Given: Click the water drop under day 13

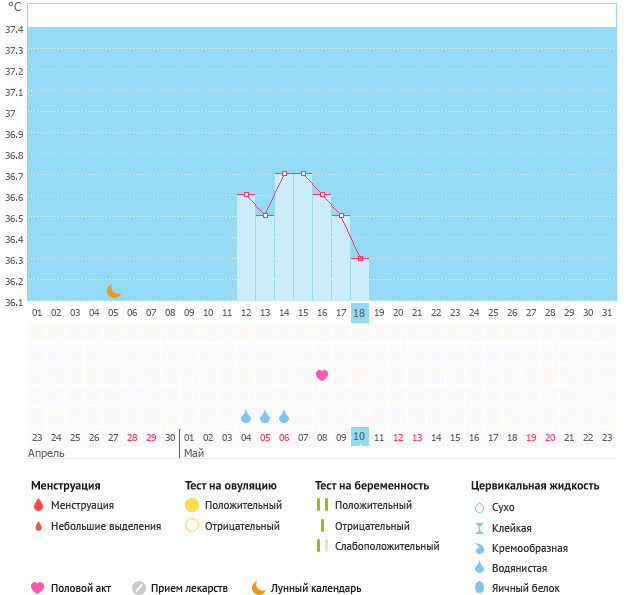Looking at the screenshot, I should [x=265, y=416].
